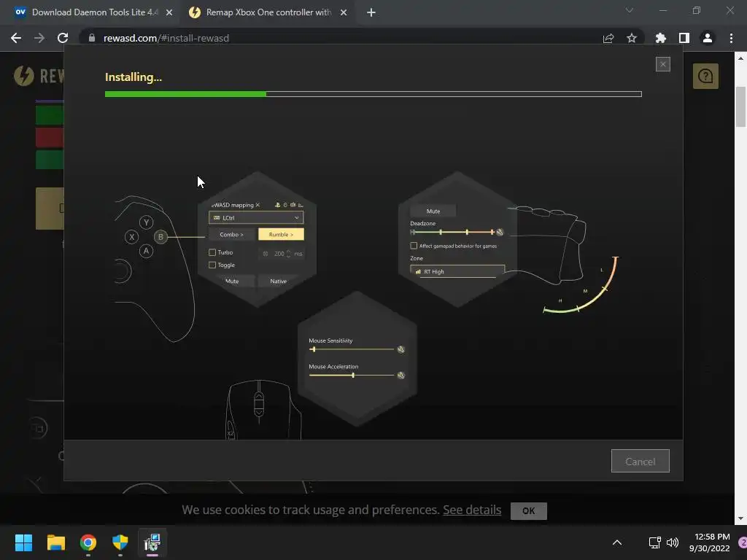Close the Daemon Tools Lite tab
747x560 pixels.
point(169,12)
